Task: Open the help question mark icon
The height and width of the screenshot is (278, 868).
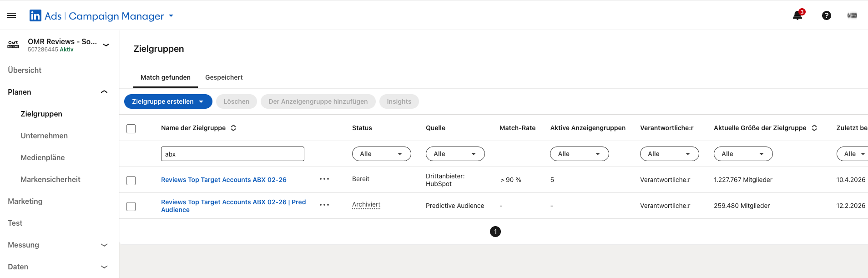Action: point(826,15)
